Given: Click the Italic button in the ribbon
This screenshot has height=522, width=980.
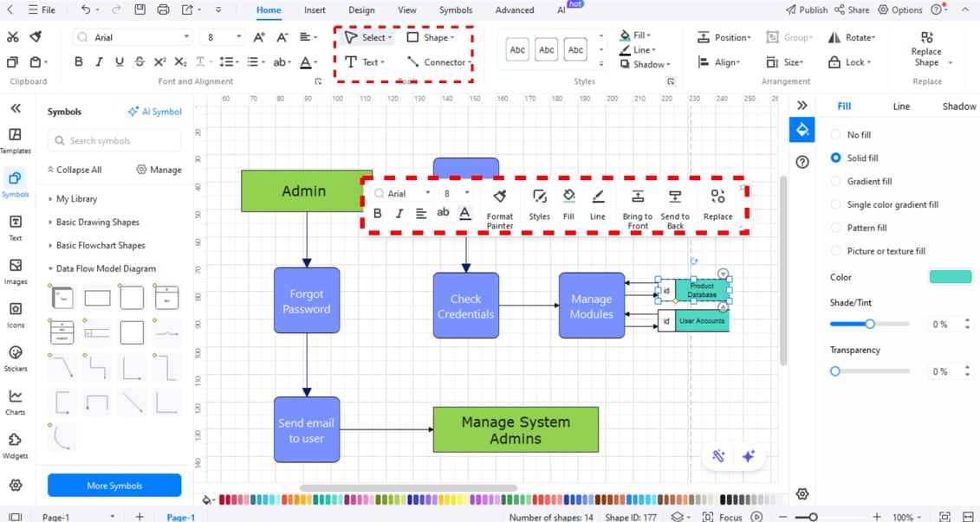Looking at the screenshot, I should coord(99,61).
